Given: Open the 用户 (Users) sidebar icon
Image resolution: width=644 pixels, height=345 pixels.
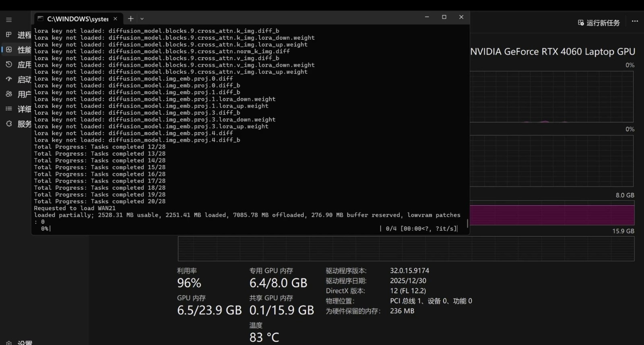Looking at the screenshot, I should tap(9, 94).
